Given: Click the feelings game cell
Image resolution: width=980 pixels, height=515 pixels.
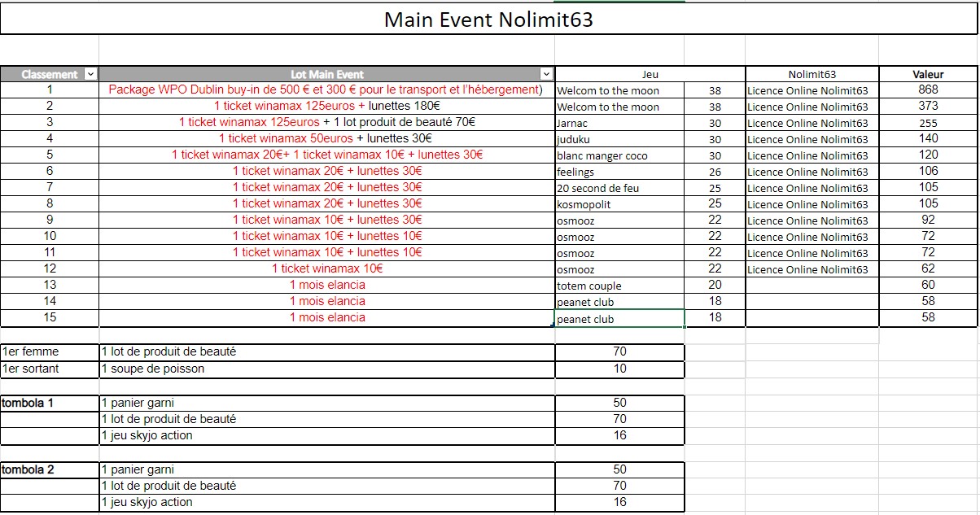Looking at the screenshot, I should pyautogui.click(x=619, y=172).
